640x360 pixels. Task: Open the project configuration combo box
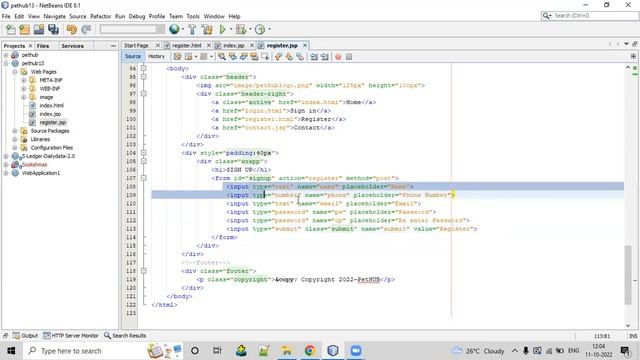(x=132, y=29)
